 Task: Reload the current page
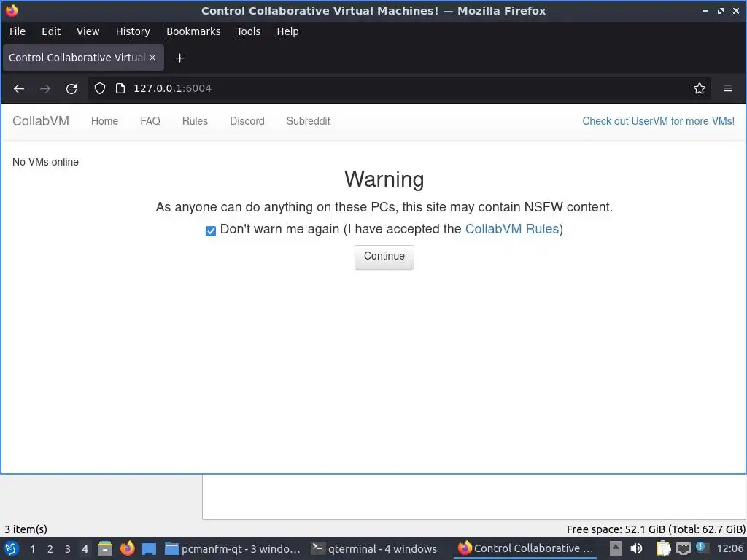click(71, 88)
